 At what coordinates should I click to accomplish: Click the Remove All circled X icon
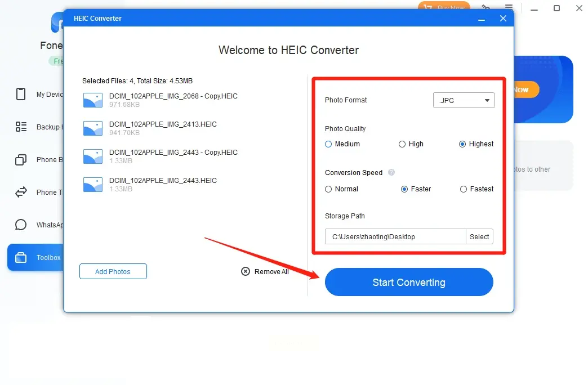click(x=245, y=271)
